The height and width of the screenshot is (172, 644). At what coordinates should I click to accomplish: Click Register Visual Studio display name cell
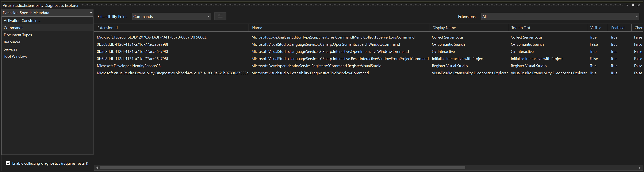(450, 66)
